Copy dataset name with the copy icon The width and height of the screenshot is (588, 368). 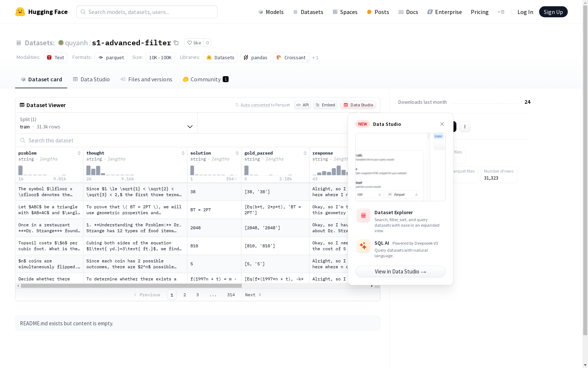(x=176, y=43)
